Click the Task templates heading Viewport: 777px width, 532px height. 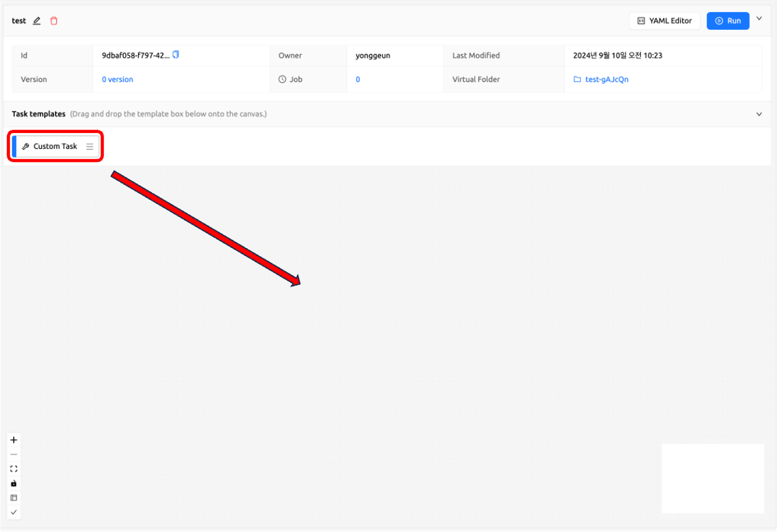coord(38,114)
